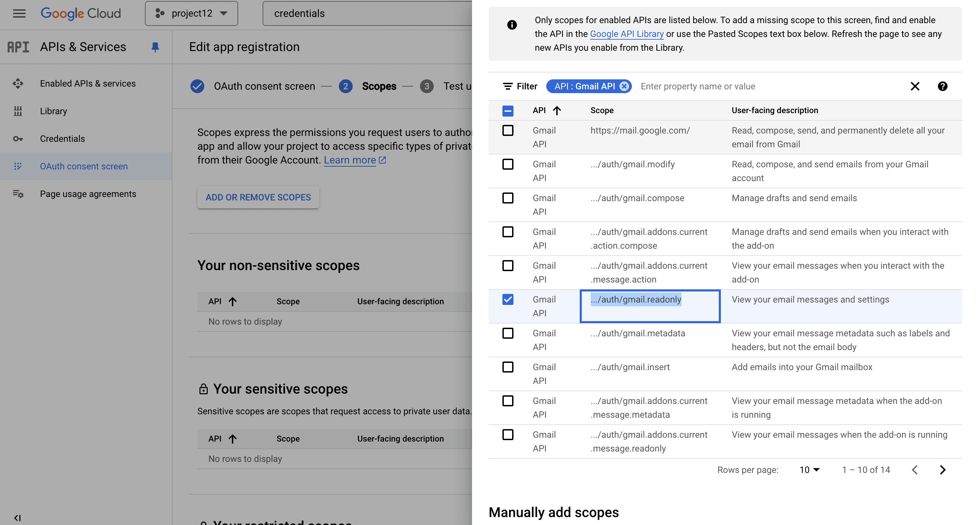Click the Library grid icon
Image resolution: width=980 pixels, height=525 pixels.
(18, 111)
